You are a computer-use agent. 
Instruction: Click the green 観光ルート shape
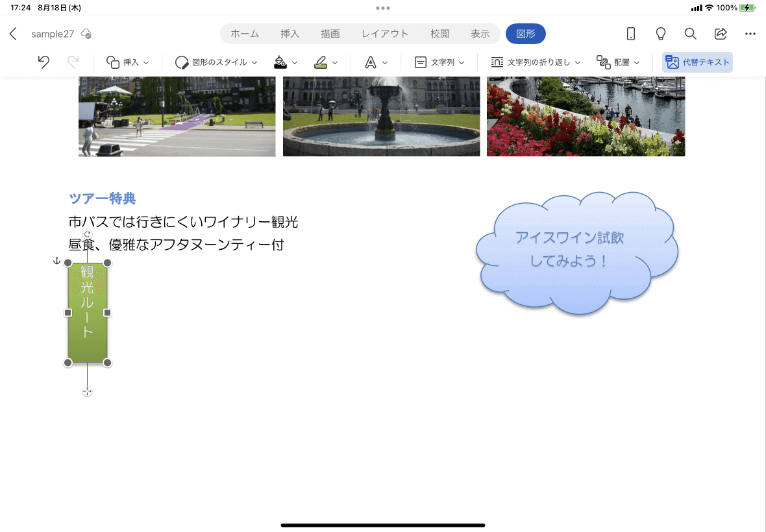point(88,312)
